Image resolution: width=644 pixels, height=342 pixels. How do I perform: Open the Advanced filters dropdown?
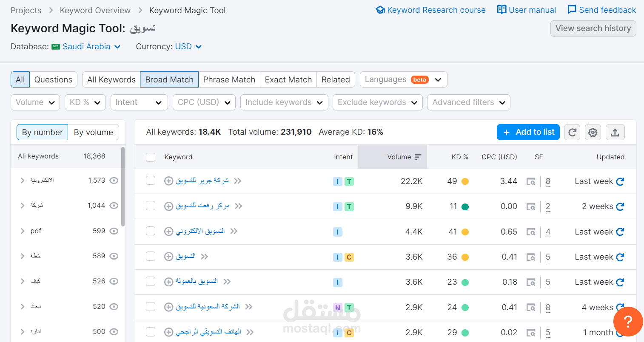pos(469,102)
